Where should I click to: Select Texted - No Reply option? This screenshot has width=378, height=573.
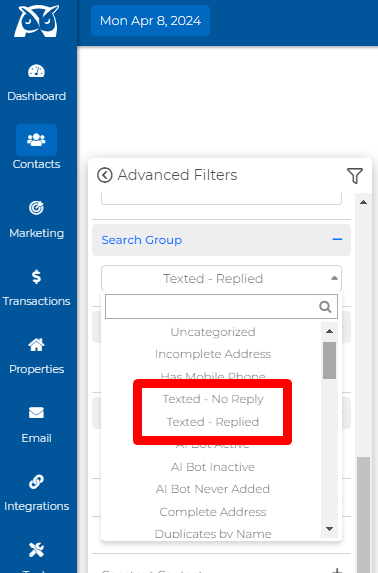213,399
